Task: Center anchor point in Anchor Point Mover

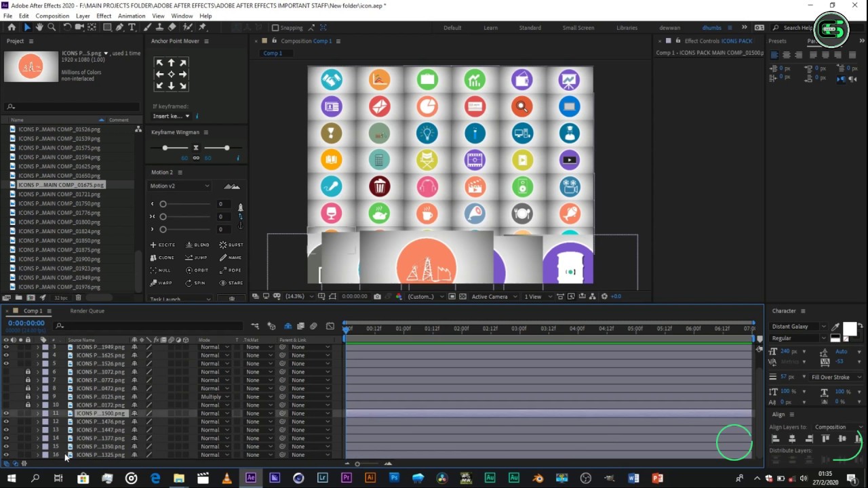Action: [x=171, y=74]
